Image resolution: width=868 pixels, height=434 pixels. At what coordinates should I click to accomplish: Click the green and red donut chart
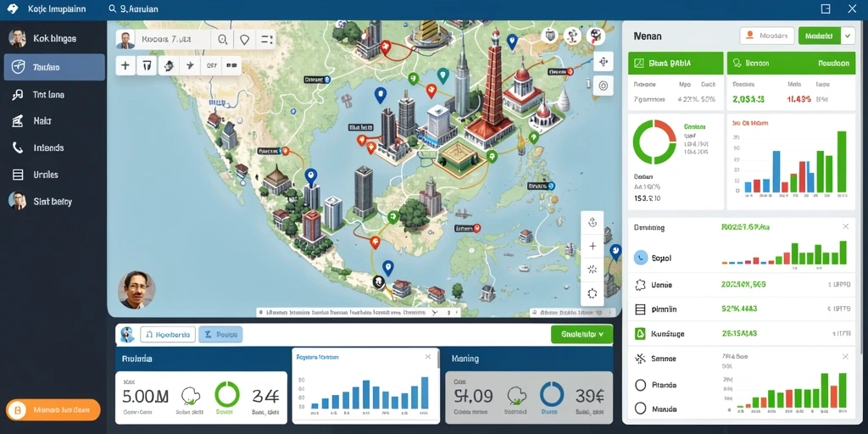coord(654,142)
